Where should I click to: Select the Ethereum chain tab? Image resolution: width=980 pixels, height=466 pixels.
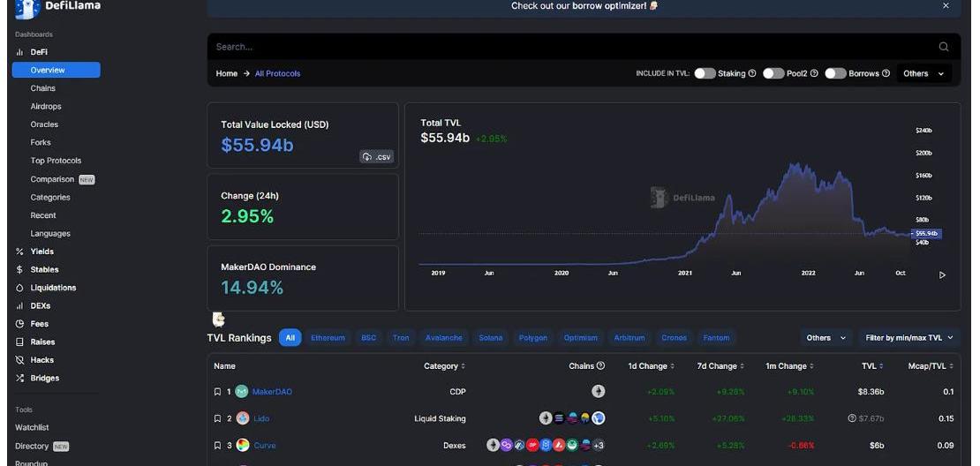point(328,338)
